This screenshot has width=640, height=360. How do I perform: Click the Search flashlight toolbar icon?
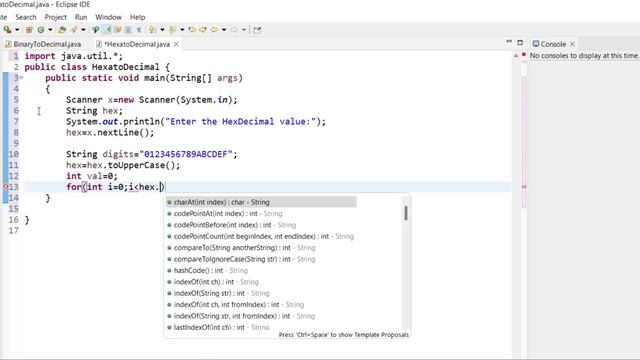74,30
